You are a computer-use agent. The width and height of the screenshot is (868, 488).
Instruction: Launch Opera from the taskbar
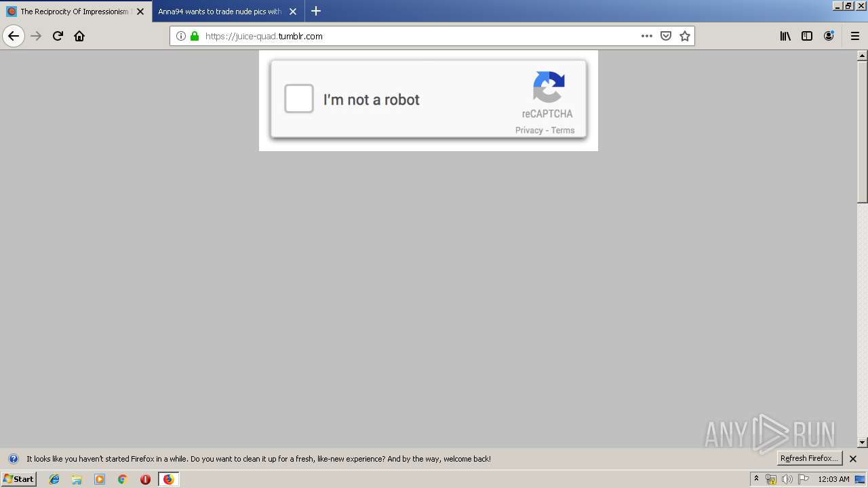[145, 479]
